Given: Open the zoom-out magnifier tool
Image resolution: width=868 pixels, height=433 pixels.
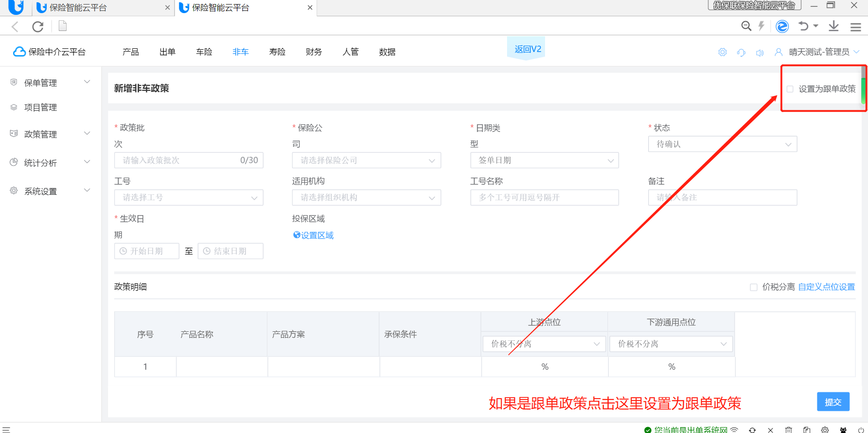Looking at the screenshot, I should pyautogui.click(x=746, y=26).
